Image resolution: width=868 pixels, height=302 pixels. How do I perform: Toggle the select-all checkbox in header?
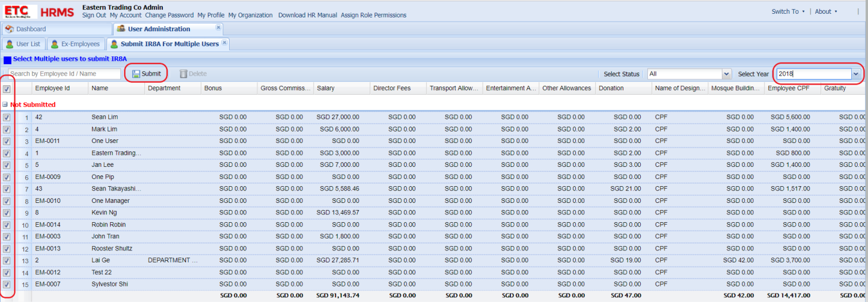7,89
